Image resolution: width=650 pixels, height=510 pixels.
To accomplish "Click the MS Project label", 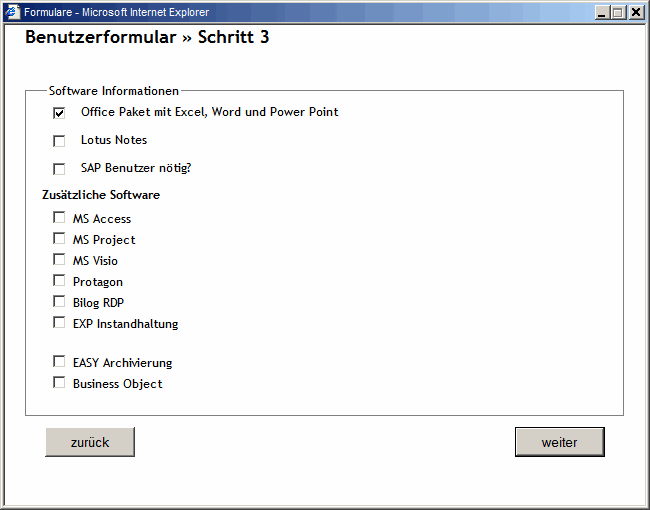I will pos(104,240).
